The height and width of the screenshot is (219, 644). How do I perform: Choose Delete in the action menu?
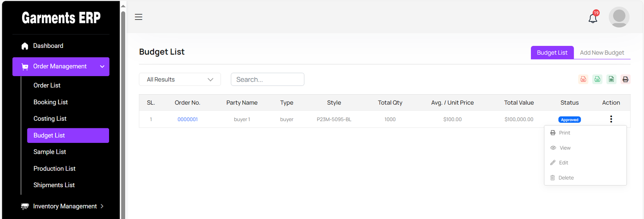click(x=566, y=178)
